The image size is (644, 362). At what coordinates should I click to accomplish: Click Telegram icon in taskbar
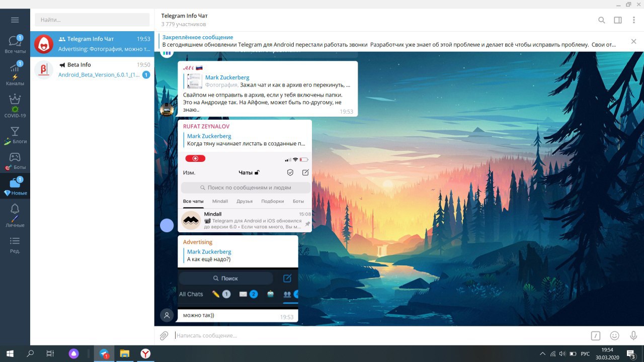[104, 354]
